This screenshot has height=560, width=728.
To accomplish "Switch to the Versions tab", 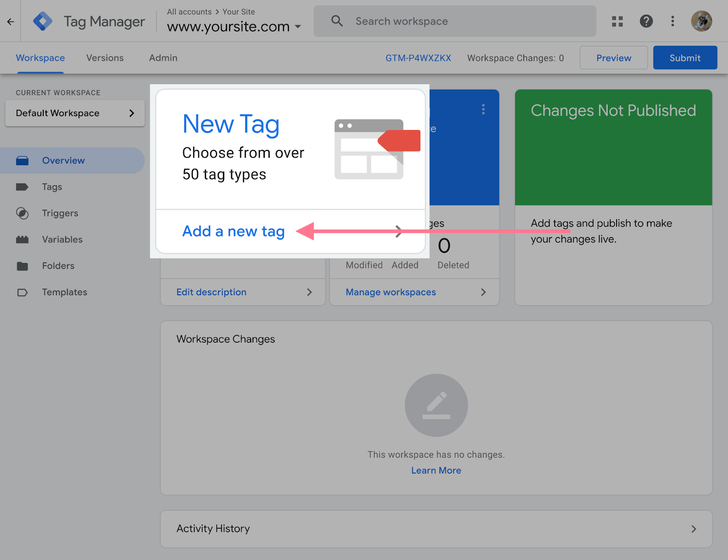I will tap(105, 58).
